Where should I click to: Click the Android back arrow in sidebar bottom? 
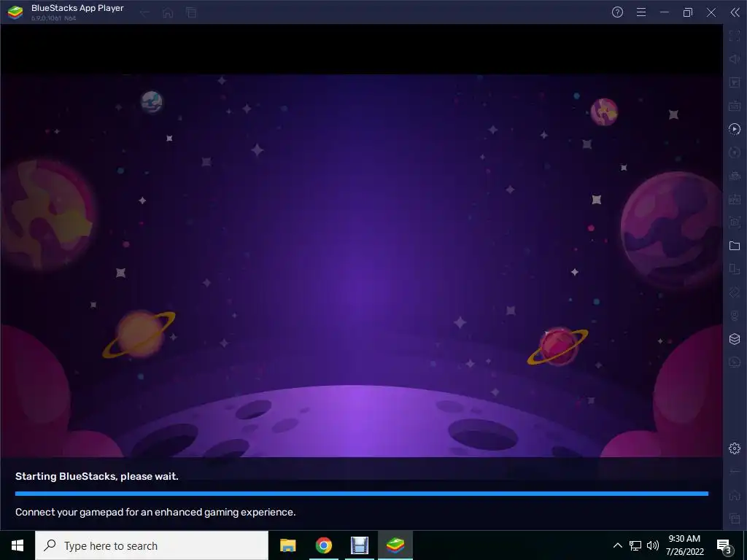(735, 472)
